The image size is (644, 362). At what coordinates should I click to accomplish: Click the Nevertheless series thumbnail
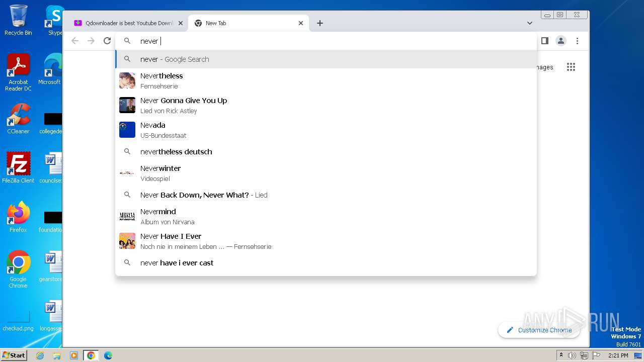pos(127,80)
